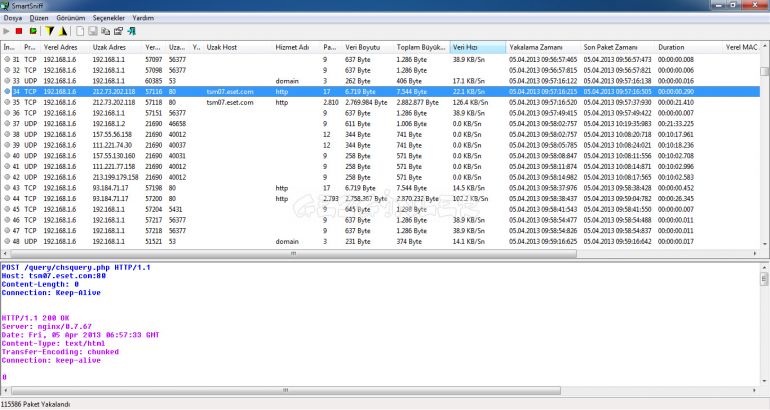Sort by the Veri Hızı column header
Screen dimensions: 770x410
(x=478, y=47)
